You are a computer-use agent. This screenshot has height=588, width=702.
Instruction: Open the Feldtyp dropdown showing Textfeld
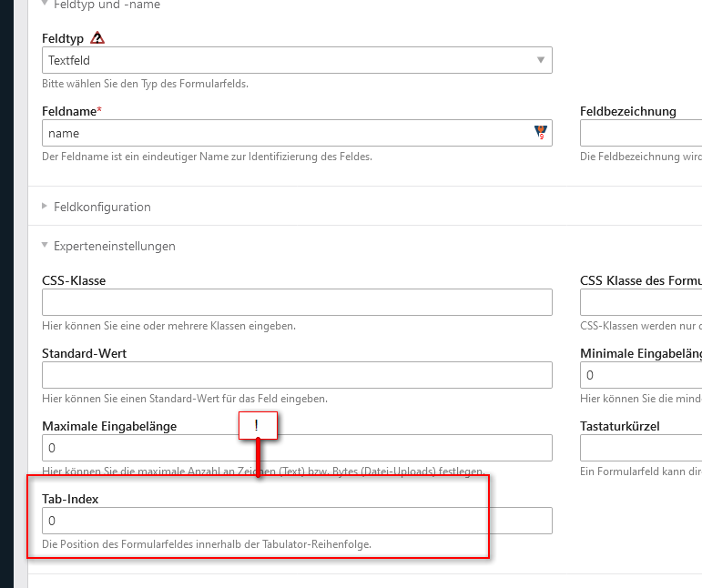[x=297, y=60]
